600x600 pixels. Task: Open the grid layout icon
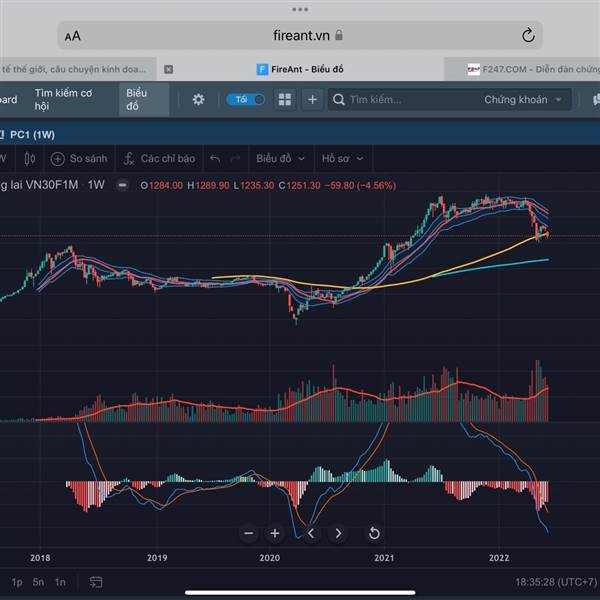coord(285,99)
